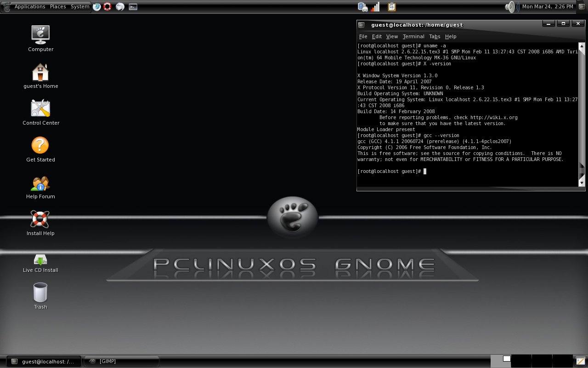Viewport: 588px width, 368px height.
Task: Click the pencil icon in bottom panel corner
Action: pos(581,361)
